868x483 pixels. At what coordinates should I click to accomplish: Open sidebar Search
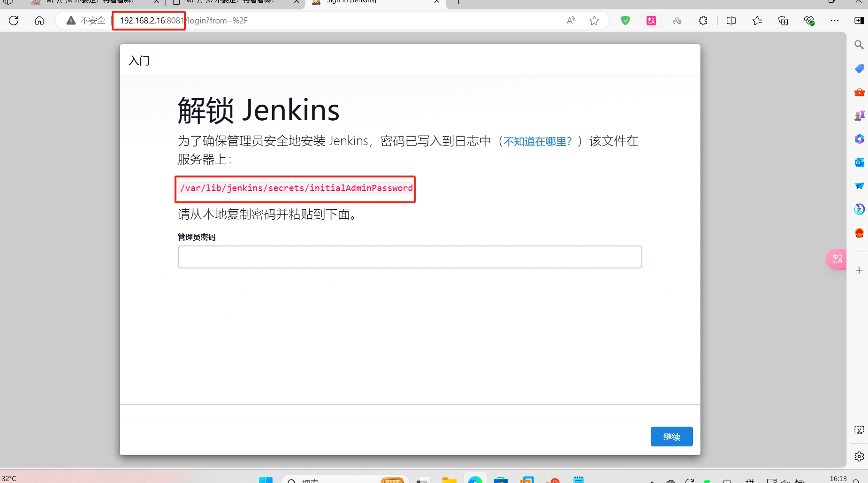point(859,45)
